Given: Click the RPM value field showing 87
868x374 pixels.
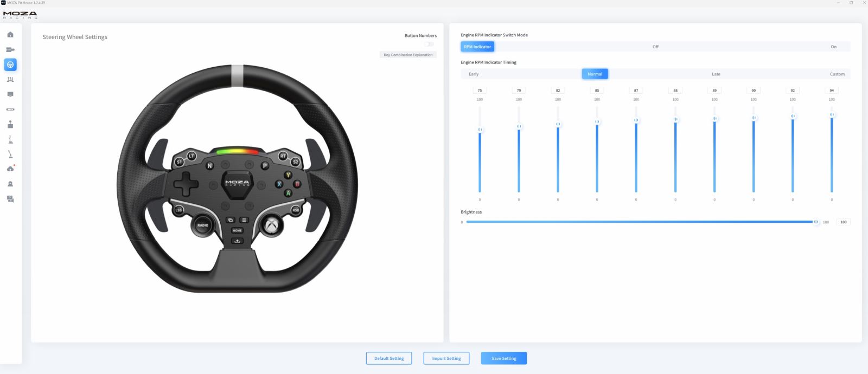Looking at the screenshot, I should click(x=636, y=91).
